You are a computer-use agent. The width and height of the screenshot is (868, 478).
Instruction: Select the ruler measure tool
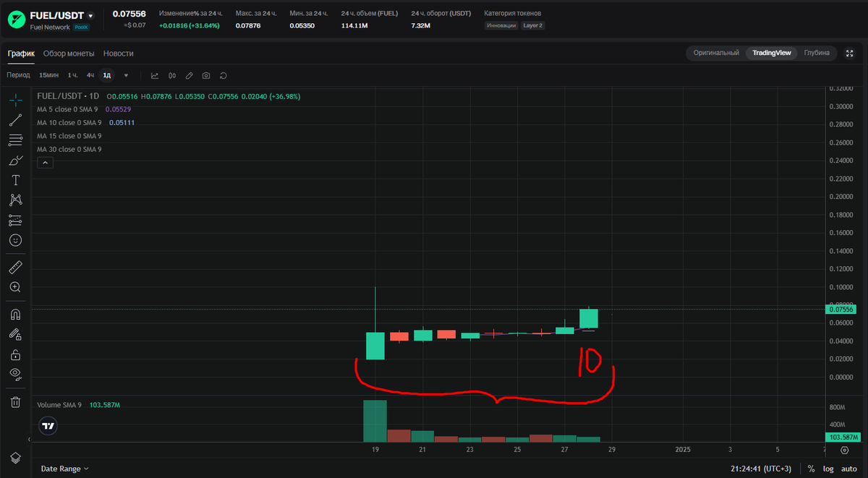click(15, 268)
